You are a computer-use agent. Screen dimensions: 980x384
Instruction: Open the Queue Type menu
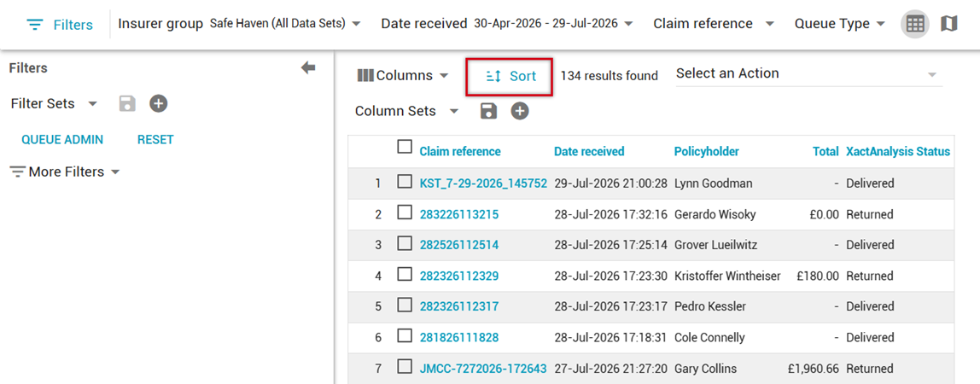839,24
